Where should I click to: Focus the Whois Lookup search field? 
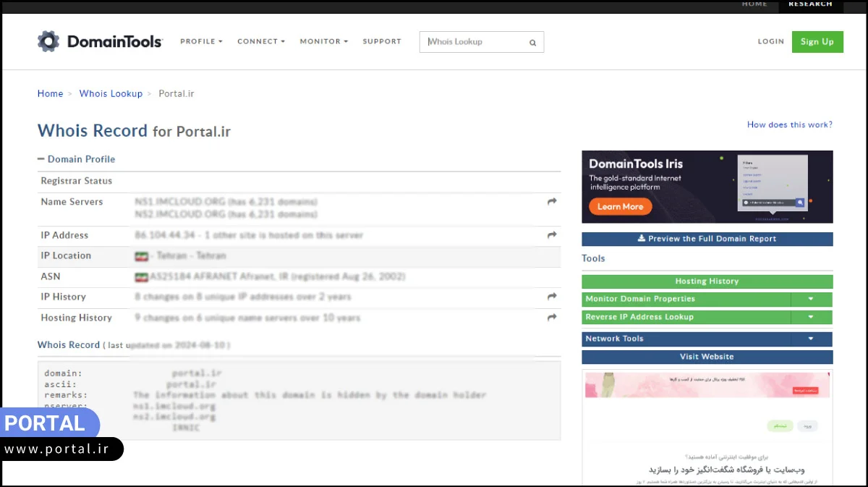pos(474,42)
